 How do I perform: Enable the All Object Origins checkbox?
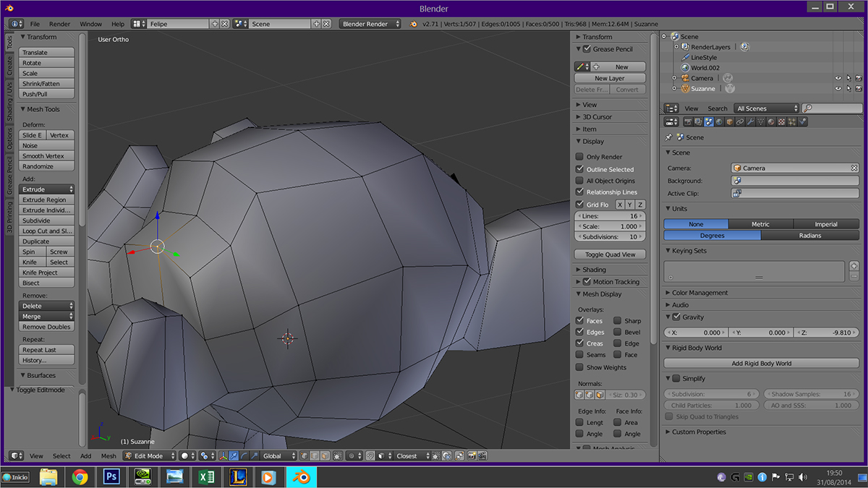pyautogui.click(x=579, y=181)
